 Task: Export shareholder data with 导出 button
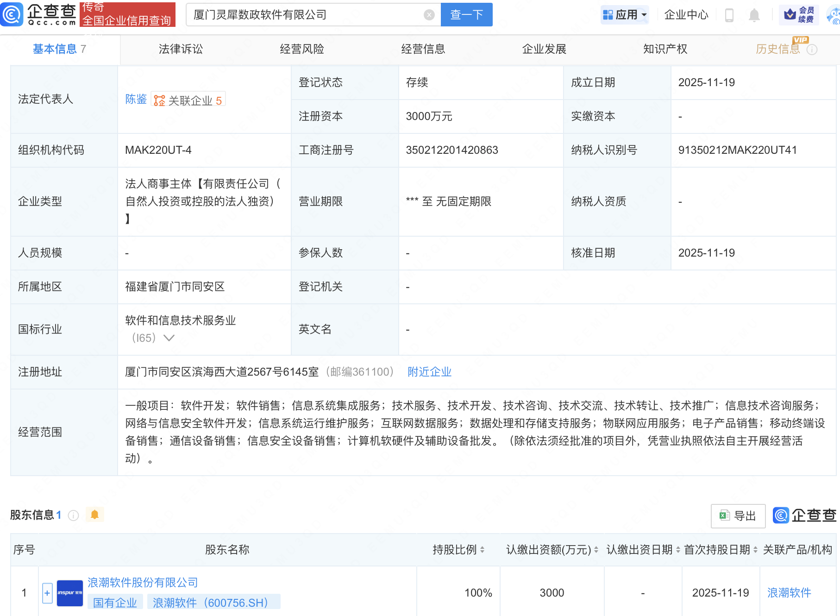(738, 515)
